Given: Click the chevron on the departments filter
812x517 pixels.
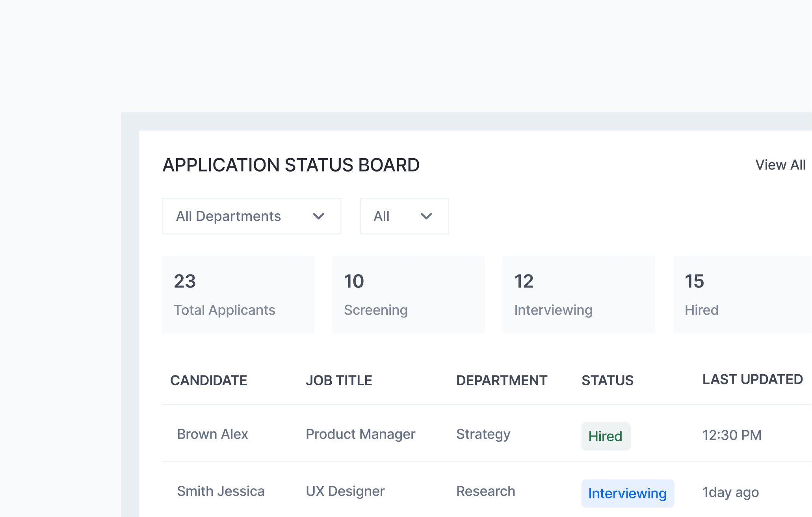Looking at the screenshot, I should (x=319, y=216).
